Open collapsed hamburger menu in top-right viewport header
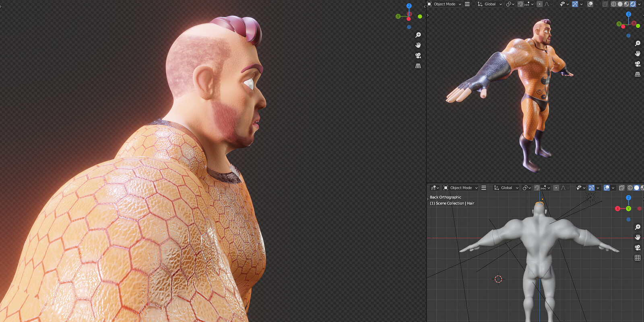Viewport: 644px width, 322px height. click(467, 4)
